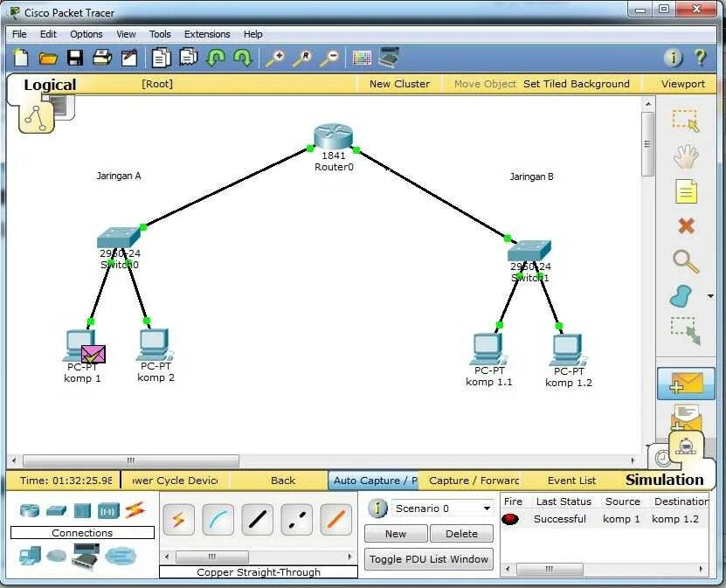This screenshot has height=588, width=726.
Task: Pick the Console cable connection icon
Action: [218, 520]
